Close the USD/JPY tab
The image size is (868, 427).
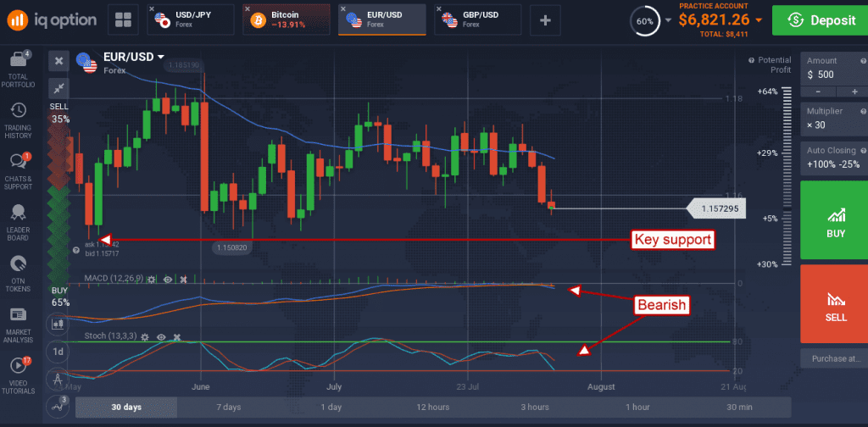point(153,9)
